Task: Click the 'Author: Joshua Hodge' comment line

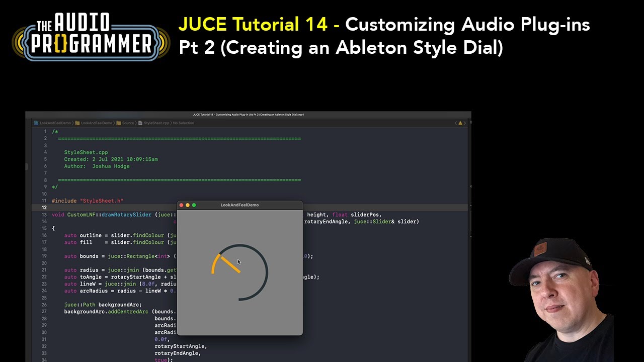Action: click(97, 166)
